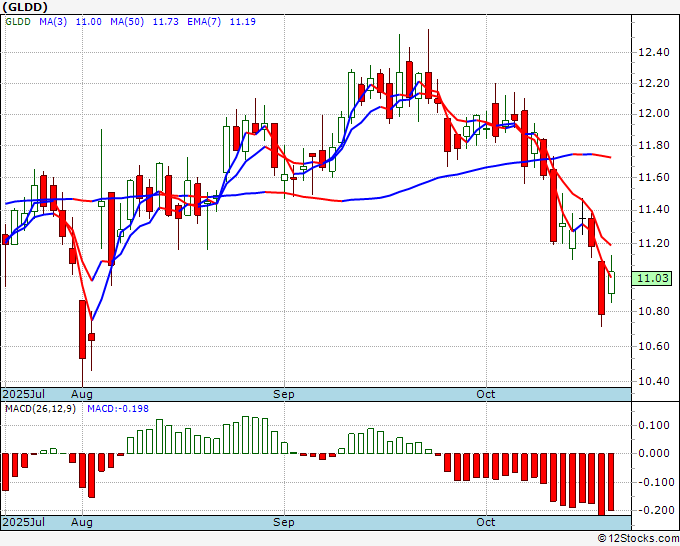This screenshot has width=680, height=546.
Task: Click the 11.20 price axis label
Action: [654, 243]
